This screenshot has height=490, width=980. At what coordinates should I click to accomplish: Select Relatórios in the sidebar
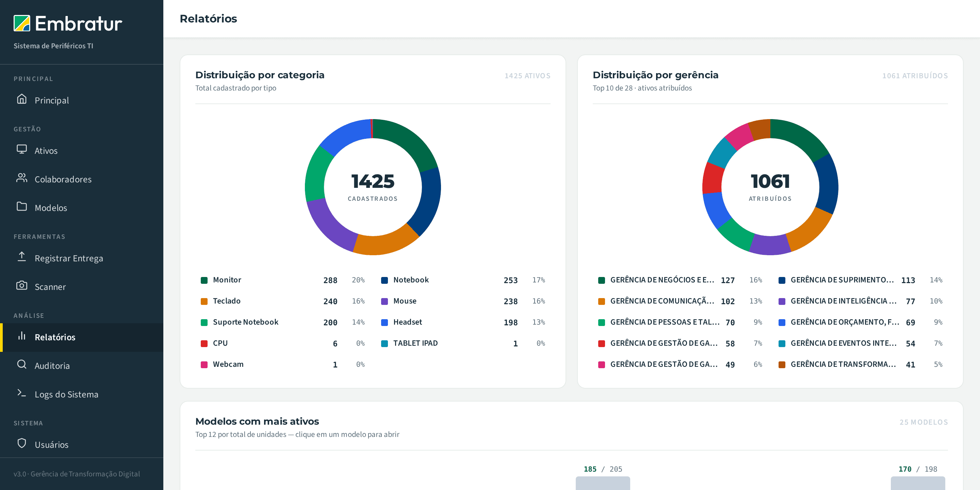click(x=81, y=337)
